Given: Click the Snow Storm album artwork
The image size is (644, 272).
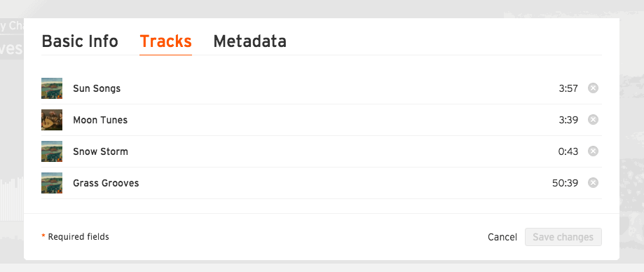Looking at the screenshot, I should click(x=52, y=151).
